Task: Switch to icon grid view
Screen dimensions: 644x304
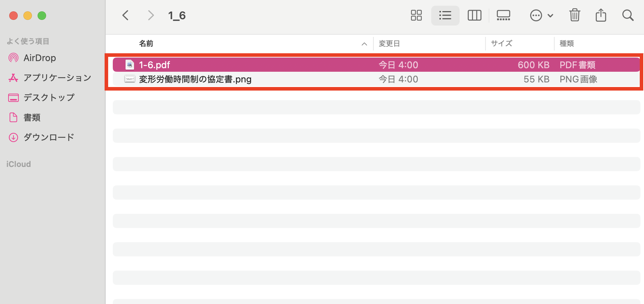Action: tap(416, 15)
